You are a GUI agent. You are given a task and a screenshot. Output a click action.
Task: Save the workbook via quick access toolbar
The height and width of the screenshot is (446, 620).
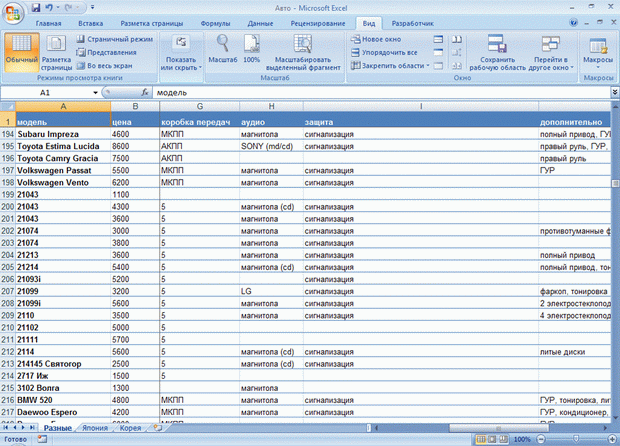click(36, 8)
